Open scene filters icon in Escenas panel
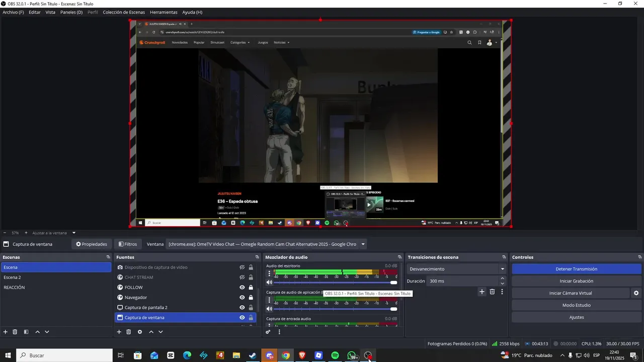This screenshot has width=644, height=362. (x=26, y=332)
